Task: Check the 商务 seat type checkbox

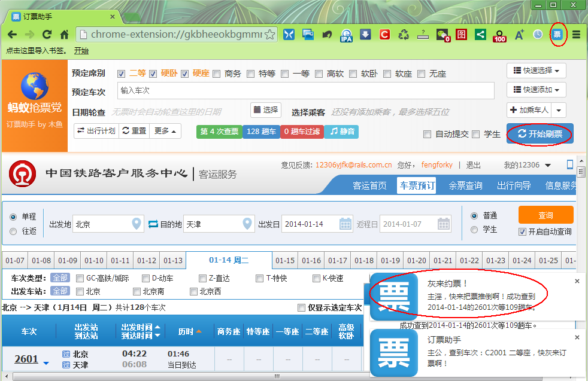Action: click(216, 74)
